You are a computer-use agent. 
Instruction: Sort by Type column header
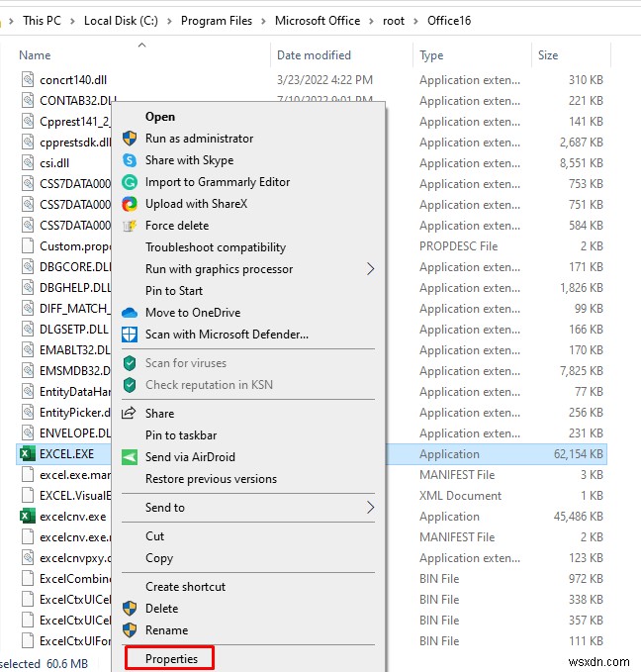pos(431,55)
